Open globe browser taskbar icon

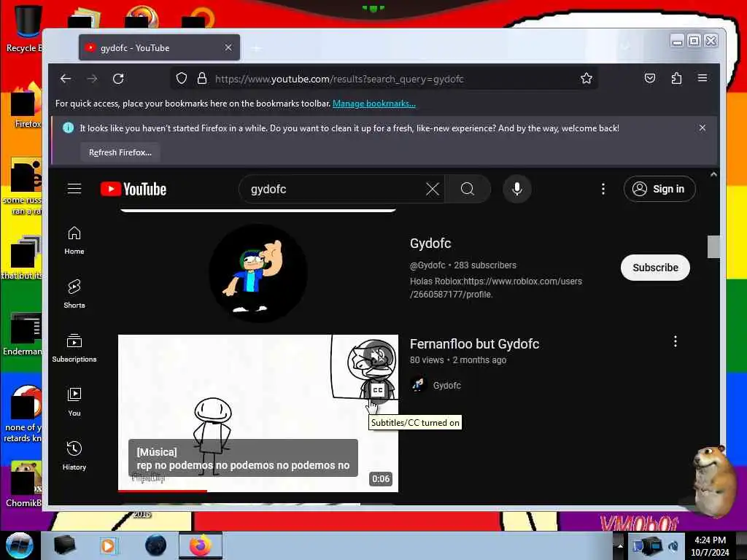[156, 545]
